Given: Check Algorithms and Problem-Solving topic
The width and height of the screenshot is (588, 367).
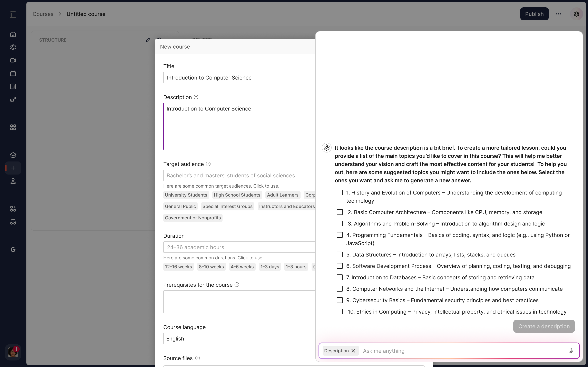Looking at the screenshot, I should 340,223.
